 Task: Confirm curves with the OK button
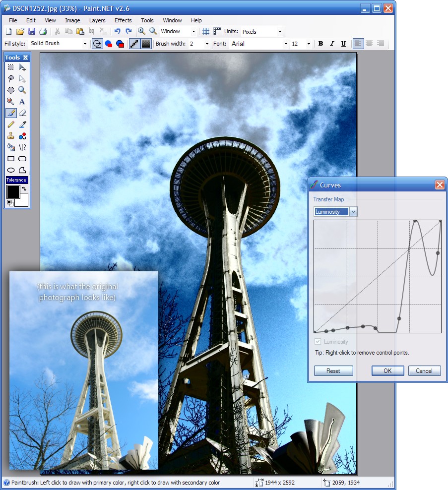pyautogui.click(x=387, y=370)
